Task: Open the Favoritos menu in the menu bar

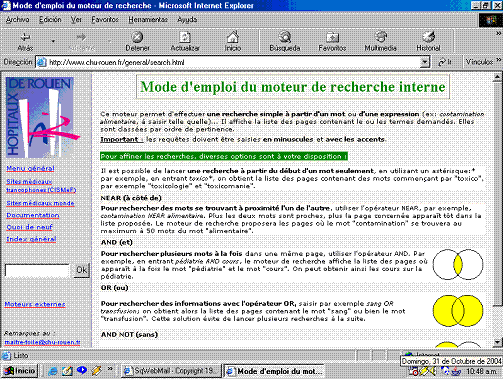Action: (x=105, y=20)
